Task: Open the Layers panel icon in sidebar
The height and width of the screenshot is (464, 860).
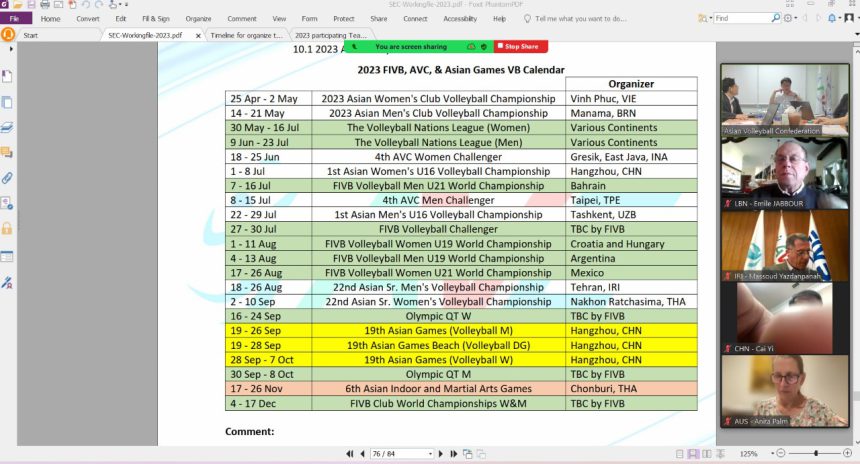Action: click(x=7, y=128)
